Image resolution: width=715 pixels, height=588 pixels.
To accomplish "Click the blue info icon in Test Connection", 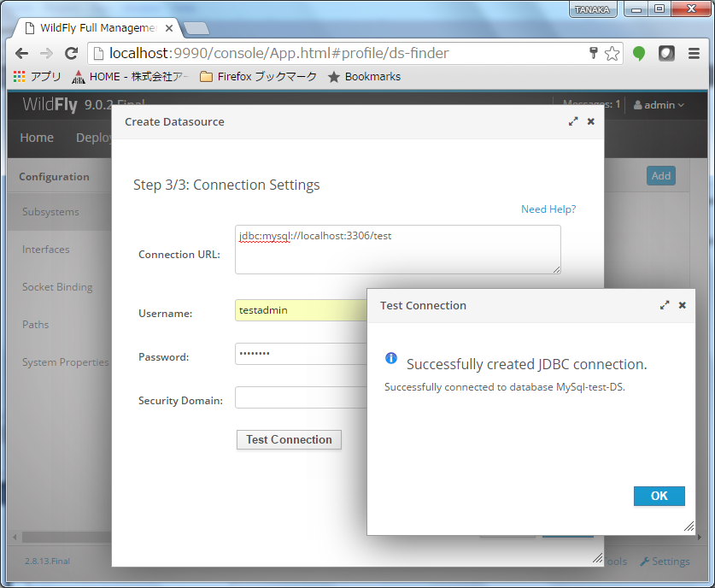I will (x=391, y=358).
